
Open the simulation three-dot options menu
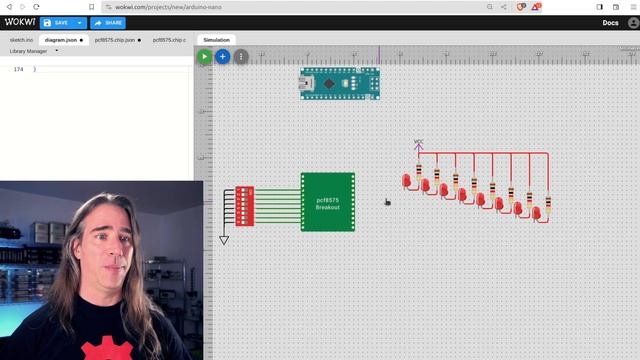tap(241, 57)
